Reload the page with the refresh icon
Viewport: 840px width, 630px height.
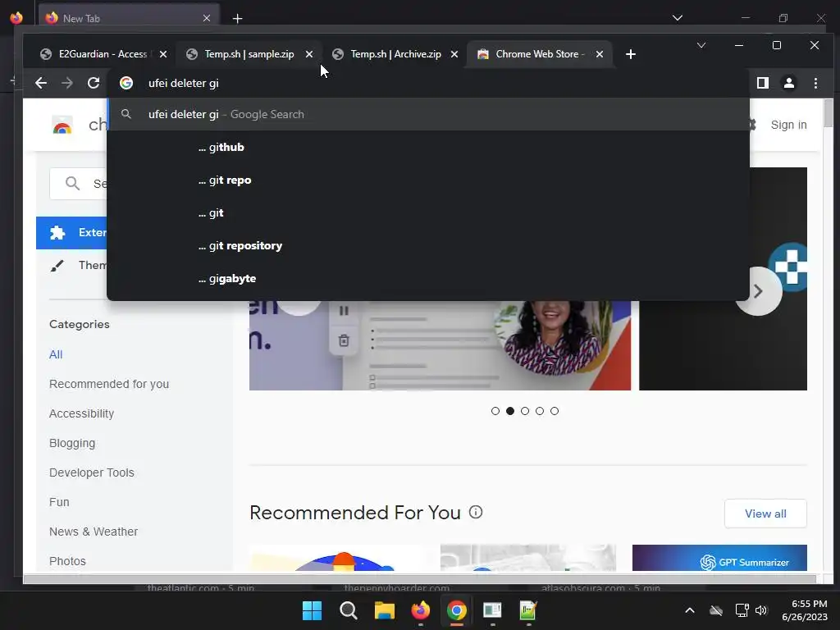pyautogui.click(x=94, y=83)
